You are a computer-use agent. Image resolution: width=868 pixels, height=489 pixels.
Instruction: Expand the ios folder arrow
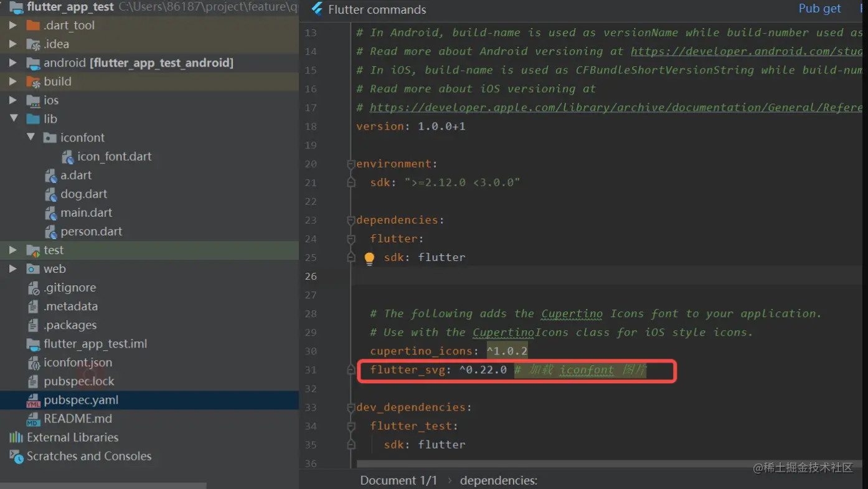click(13, 100)
